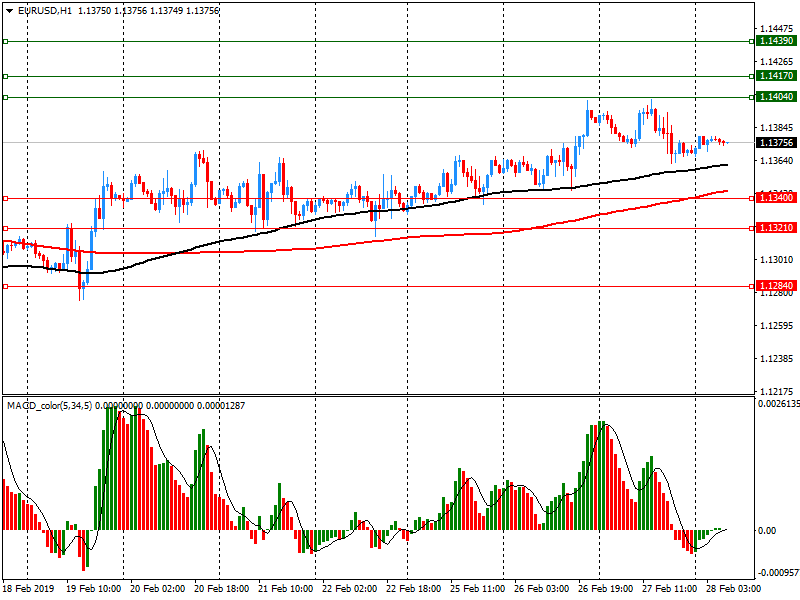
Task: Select the 1.14040 resistance price label
Action: pos(776,97)
